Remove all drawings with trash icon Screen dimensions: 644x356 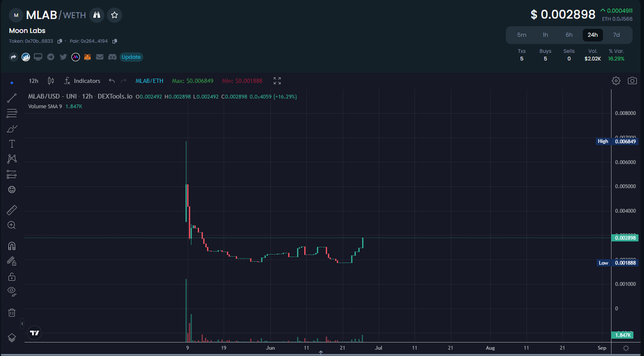[x=12, y=312]
